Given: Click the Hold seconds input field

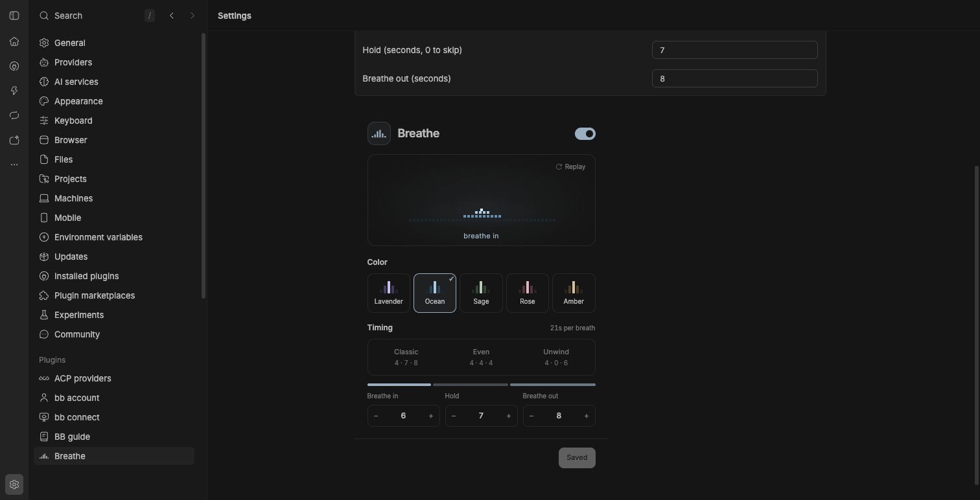Looking at the screenshot, I should coord(734,50).
